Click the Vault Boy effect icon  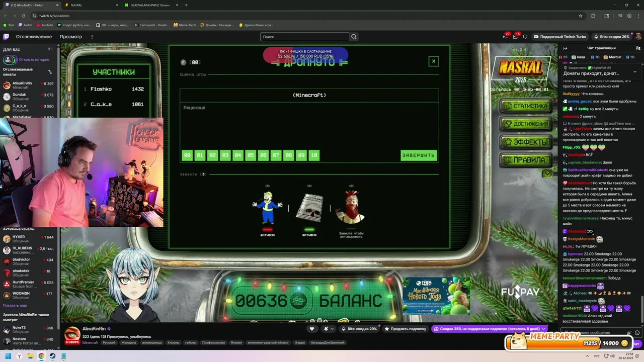click(267, 207)
